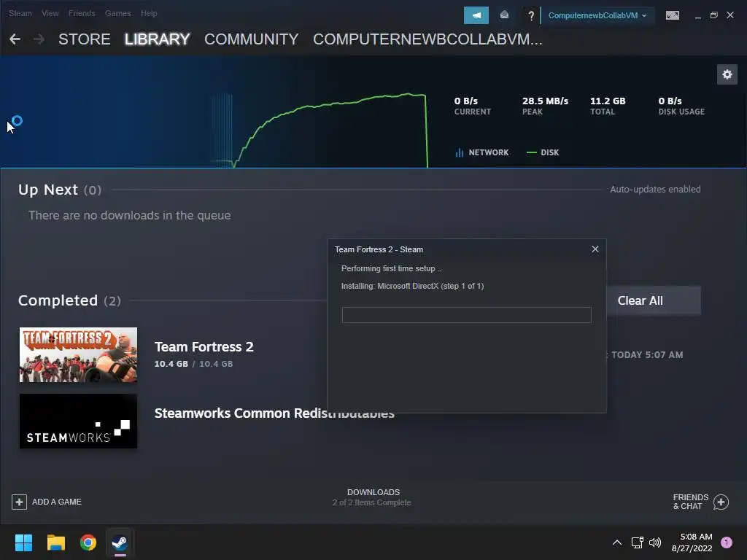
Task: Switch to Big Picture mode icon
Action: [x=672, y=15]
